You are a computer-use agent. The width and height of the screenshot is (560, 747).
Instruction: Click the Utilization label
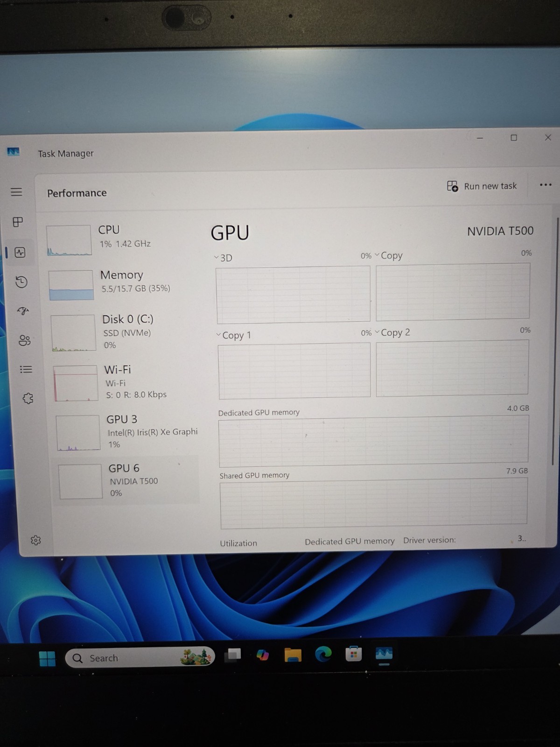coord(238,543)
